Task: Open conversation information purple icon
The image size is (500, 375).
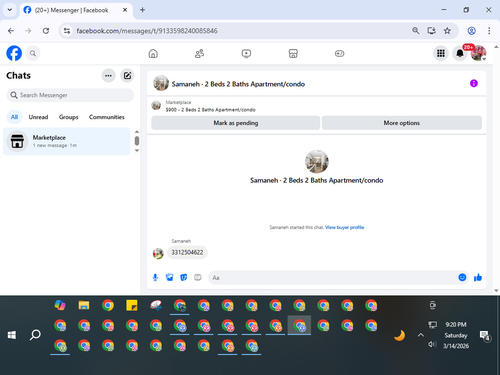Action: tap(474, 83)
